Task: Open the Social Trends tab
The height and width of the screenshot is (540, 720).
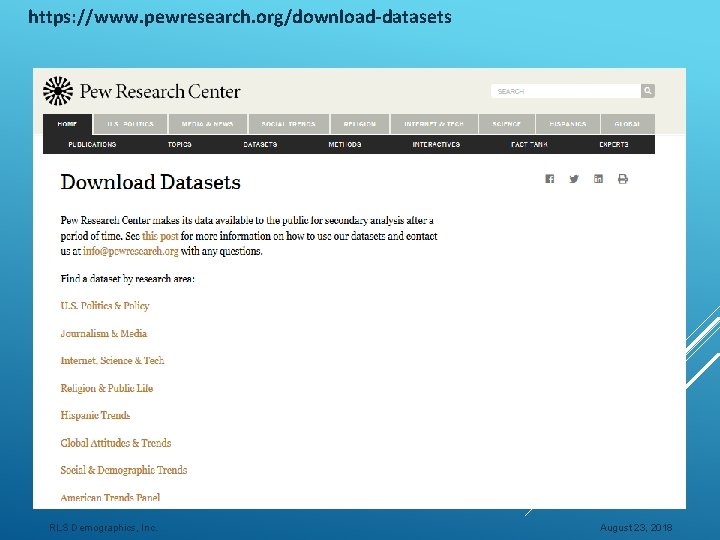Action: point(288,124)
